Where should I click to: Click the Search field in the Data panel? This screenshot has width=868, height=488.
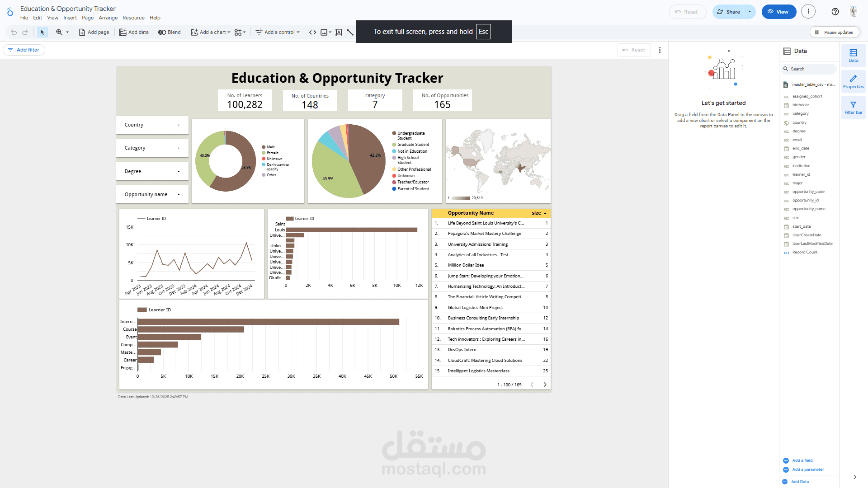click(809, 69)
